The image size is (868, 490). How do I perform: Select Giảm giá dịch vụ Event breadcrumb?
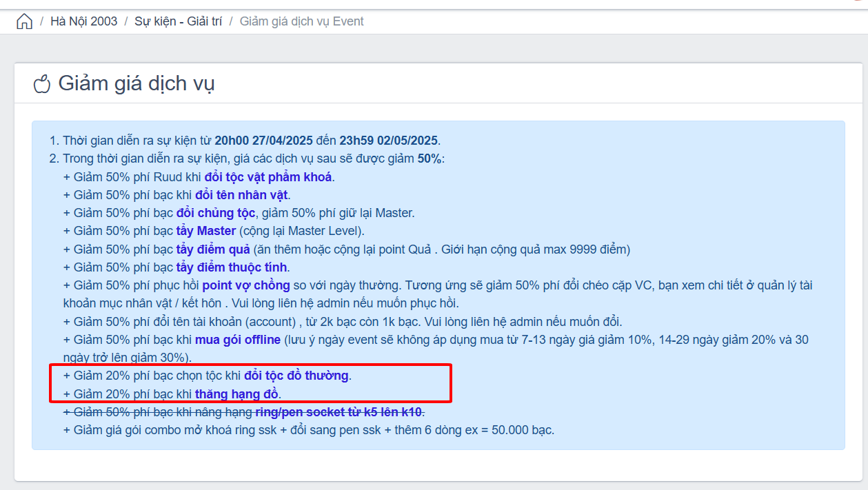[301, 21]
